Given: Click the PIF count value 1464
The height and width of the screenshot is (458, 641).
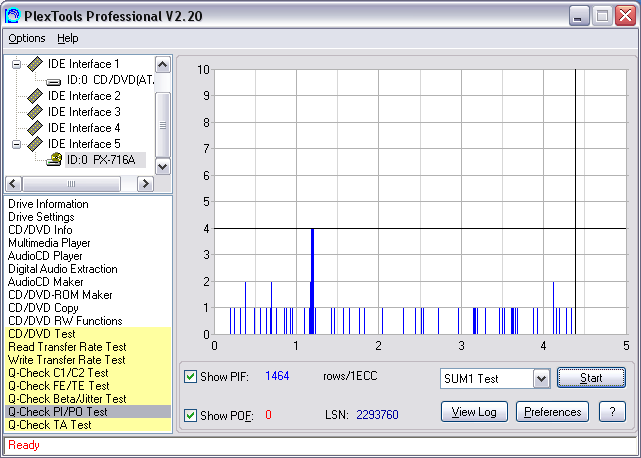Looking at the screenshot, I should [x=277, y=376].
